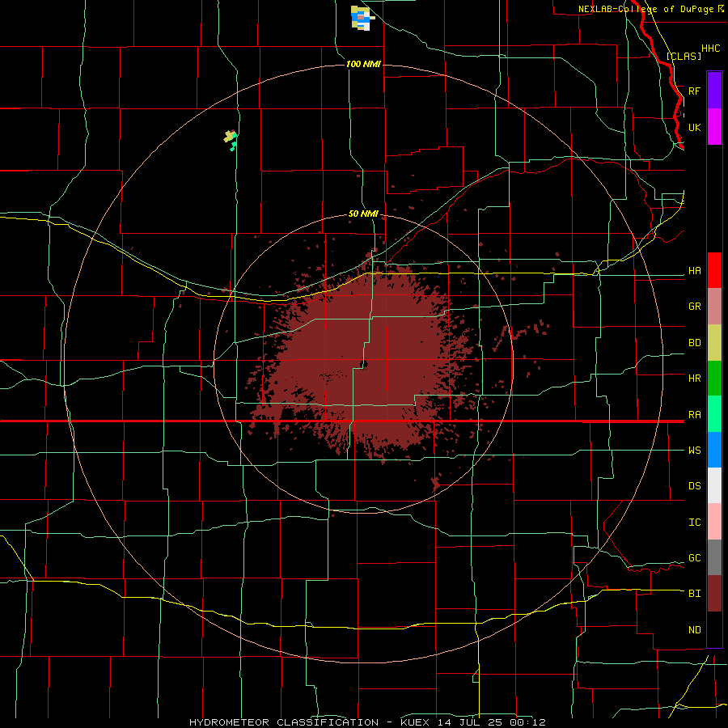Viewport: 728px width, 728px height.
Task: Click the [CLAS] units label
Action: coord(684,56)
